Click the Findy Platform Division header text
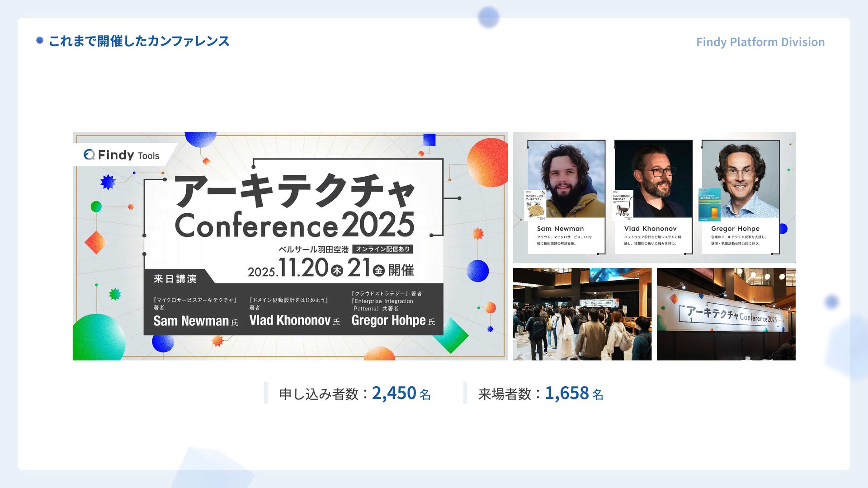Viewport: 868px width, 488px height. pyautogui.click(x=760, y=42)
